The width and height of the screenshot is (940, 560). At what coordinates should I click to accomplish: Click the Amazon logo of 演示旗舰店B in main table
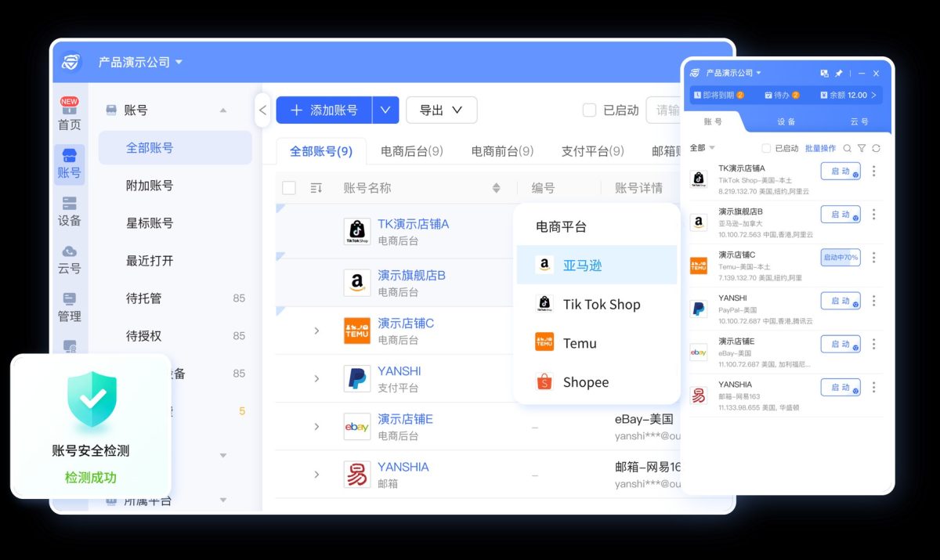coord(357,283)
